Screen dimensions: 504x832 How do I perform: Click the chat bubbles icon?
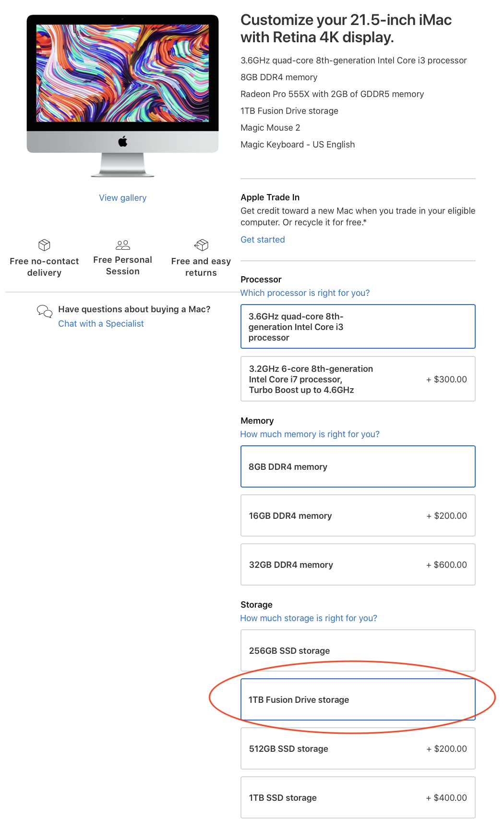pos(45,311)
